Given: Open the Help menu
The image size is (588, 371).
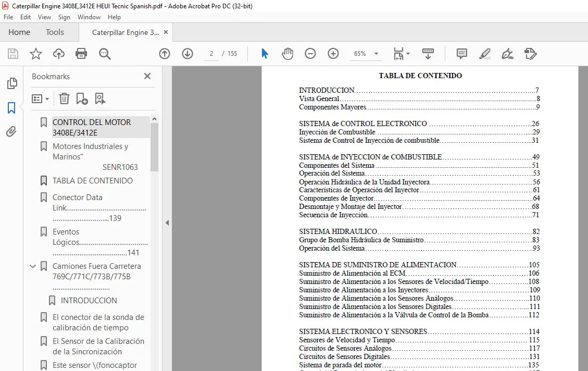Looking at the screenshot, I should (x=114, y=17).
